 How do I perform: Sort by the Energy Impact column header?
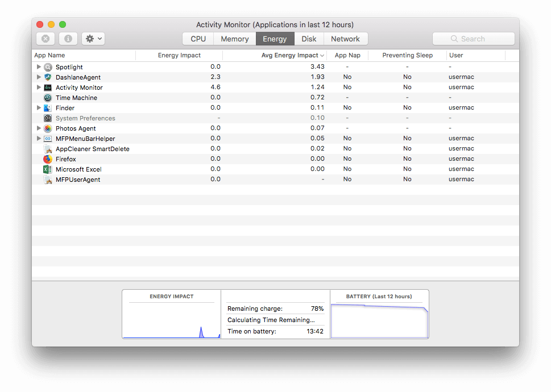click(179, 55)
